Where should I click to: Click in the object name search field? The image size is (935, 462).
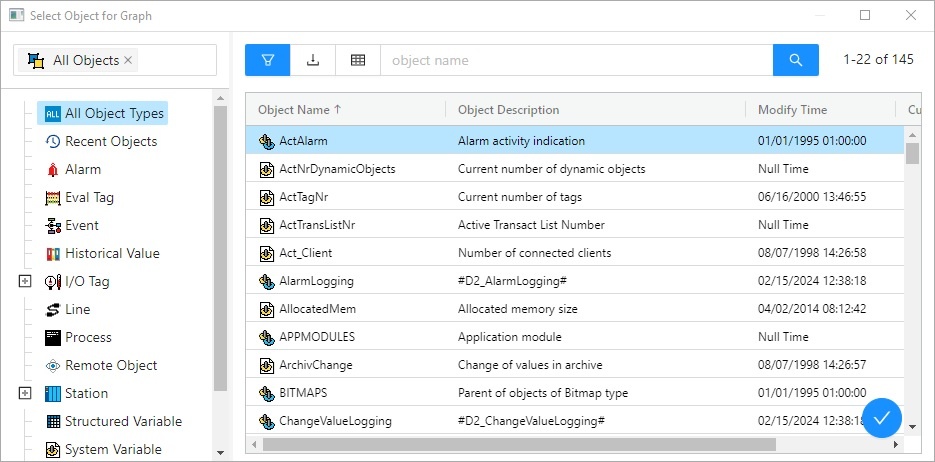coord(576,60)
